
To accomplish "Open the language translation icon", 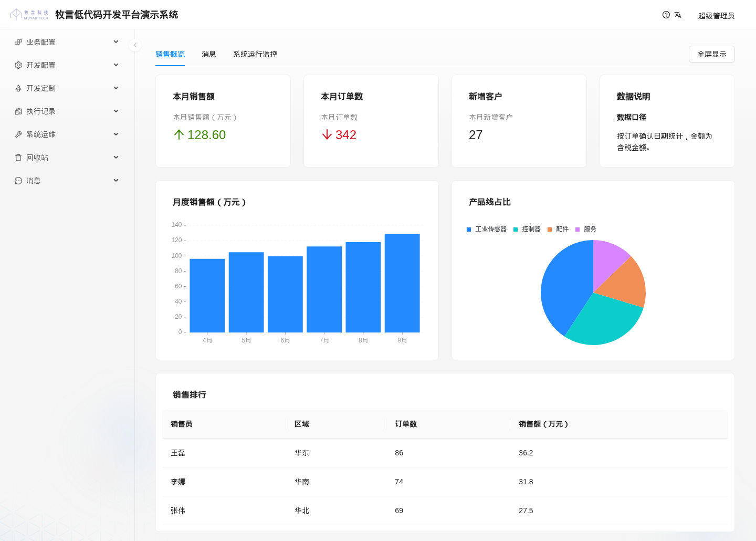I will [x=678, y=15].
